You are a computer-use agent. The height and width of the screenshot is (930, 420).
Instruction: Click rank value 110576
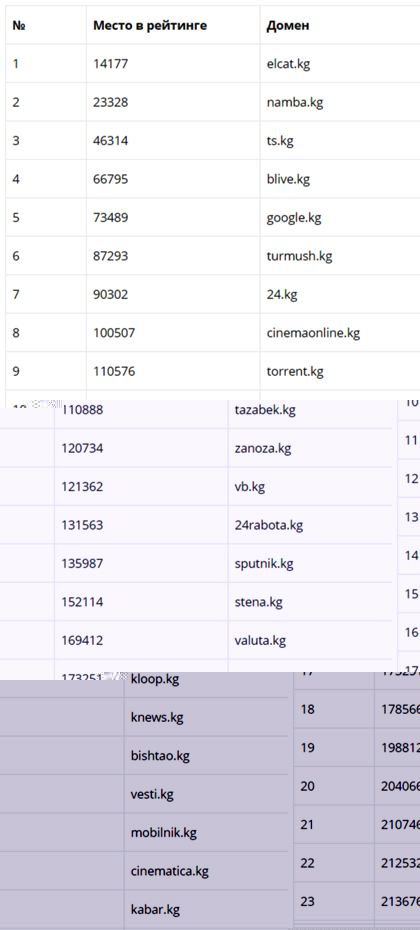point(114,371)
